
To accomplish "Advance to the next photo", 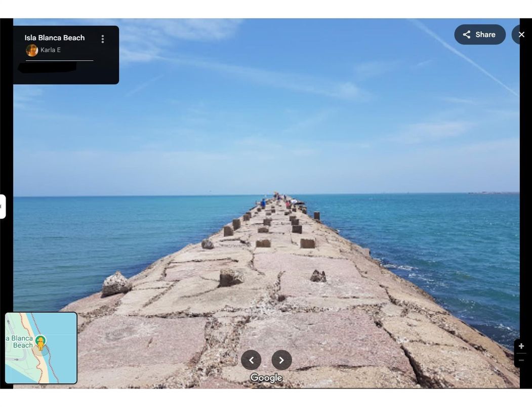I will (x=281, y=360).
